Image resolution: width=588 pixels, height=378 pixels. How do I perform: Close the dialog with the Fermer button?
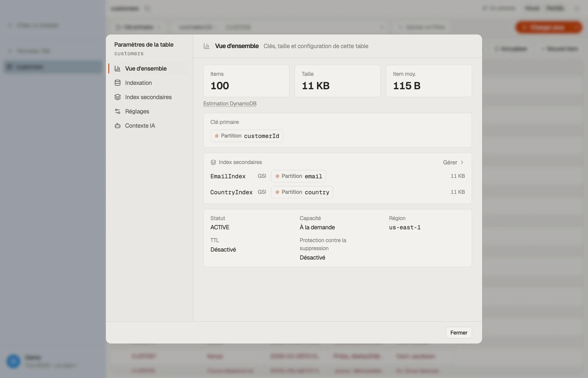tap(459, 333)
